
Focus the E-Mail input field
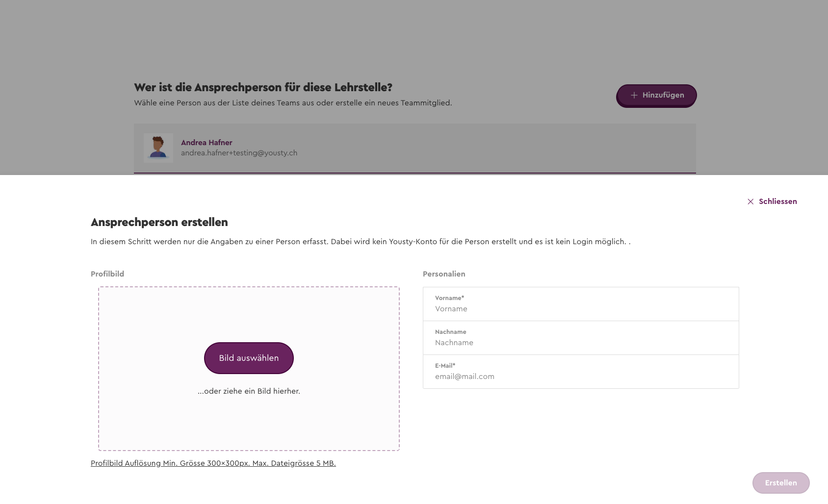[581, 372]
